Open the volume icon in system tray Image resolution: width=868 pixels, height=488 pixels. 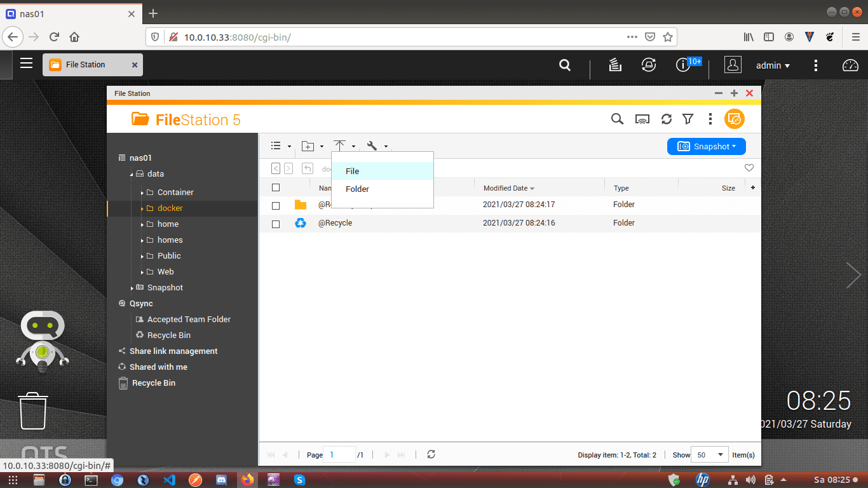(x=750, y=480)
